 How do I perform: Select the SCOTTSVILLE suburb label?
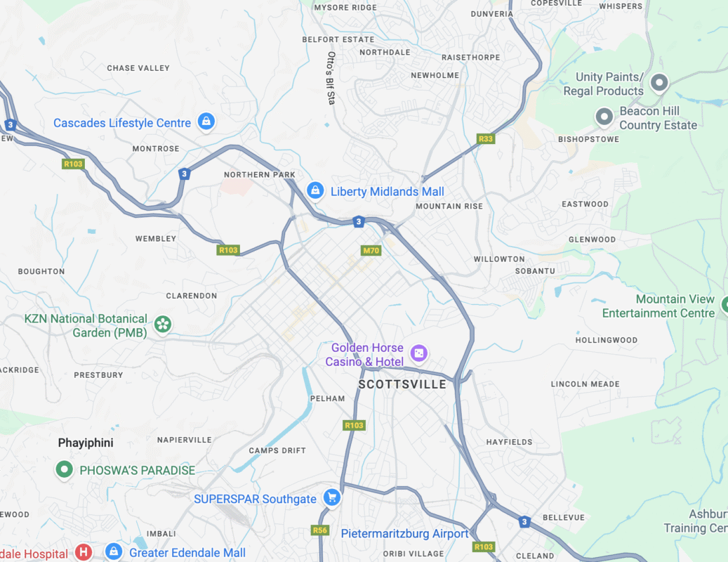click(x=402, y=384)
